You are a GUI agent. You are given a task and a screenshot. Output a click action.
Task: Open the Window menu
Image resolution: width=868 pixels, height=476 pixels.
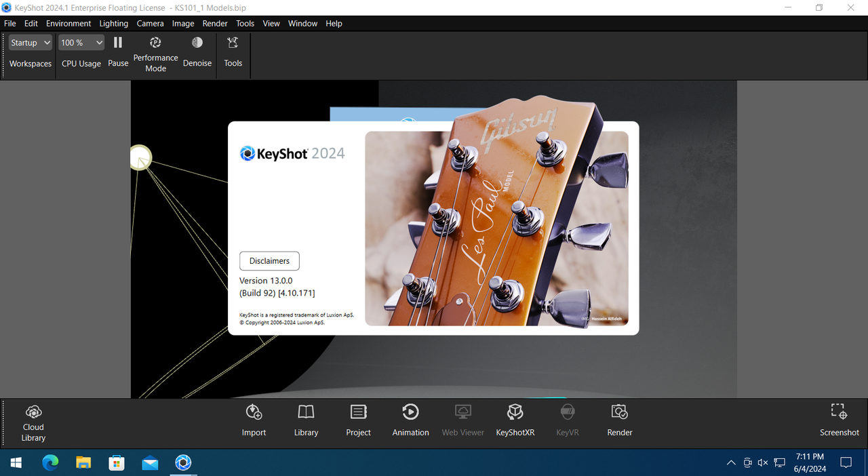click(x=302, y=23)
